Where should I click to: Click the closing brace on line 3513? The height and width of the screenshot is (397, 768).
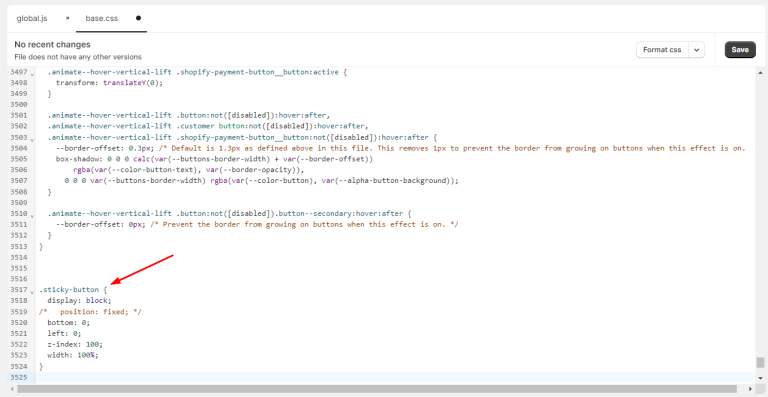point(41,246)
